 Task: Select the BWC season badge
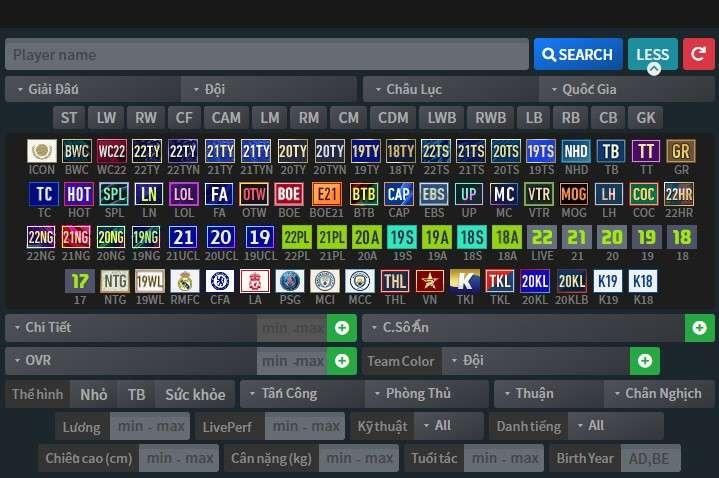[x=77, y=151]
